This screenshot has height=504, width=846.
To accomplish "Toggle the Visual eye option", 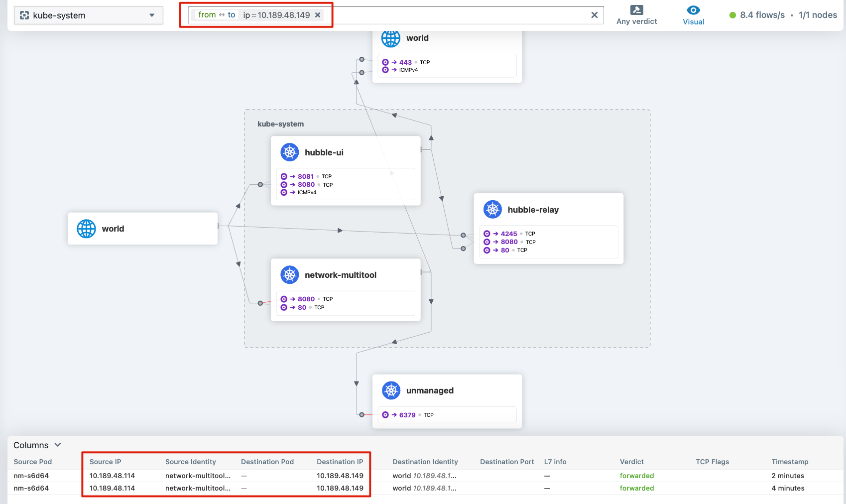I will [x=693, y=15].
